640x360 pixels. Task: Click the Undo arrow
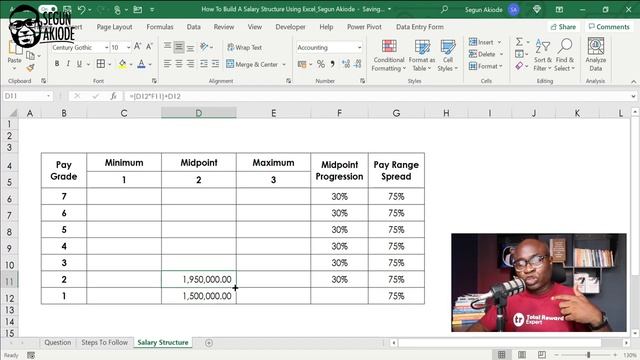pos(81,9)
